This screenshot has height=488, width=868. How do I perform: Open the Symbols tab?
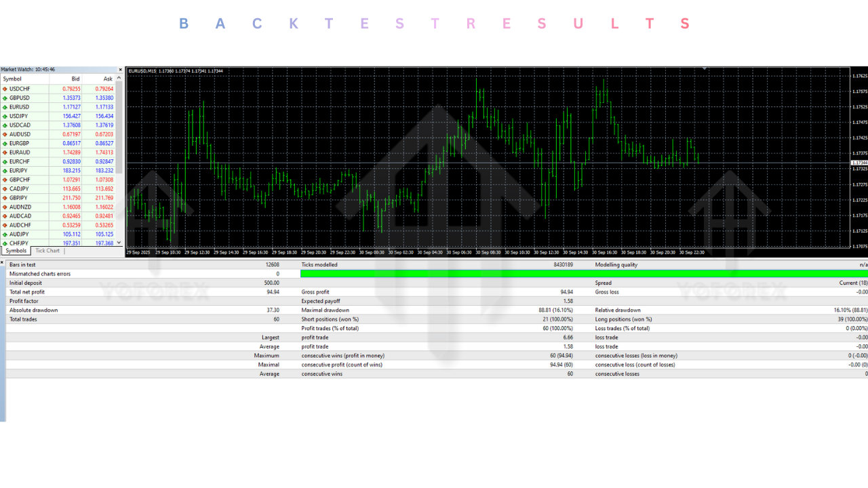16,250
